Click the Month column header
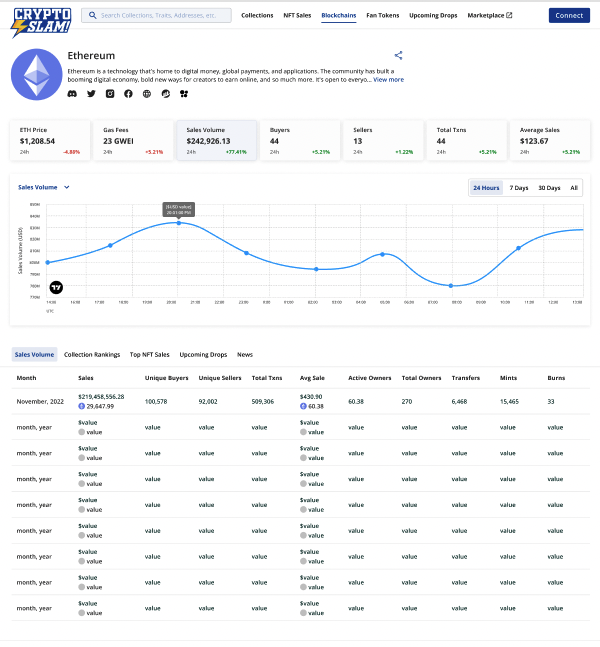The image size is (600, 647). pyautogui.click(x=26, y=378)
